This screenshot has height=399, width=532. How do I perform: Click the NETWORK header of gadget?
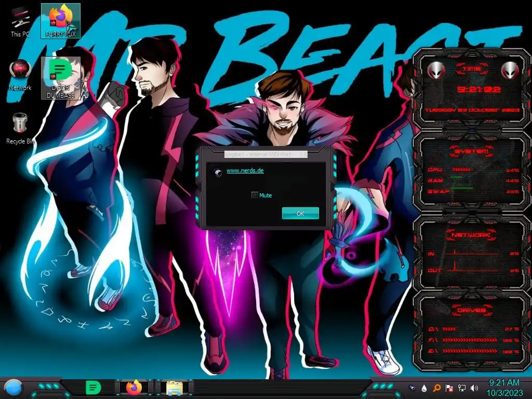click(471, 234)
